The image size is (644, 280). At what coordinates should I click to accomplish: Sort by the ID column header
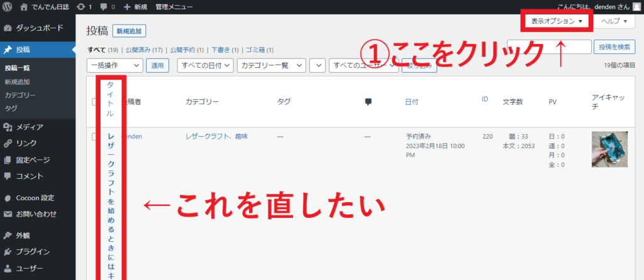point(485,99)
